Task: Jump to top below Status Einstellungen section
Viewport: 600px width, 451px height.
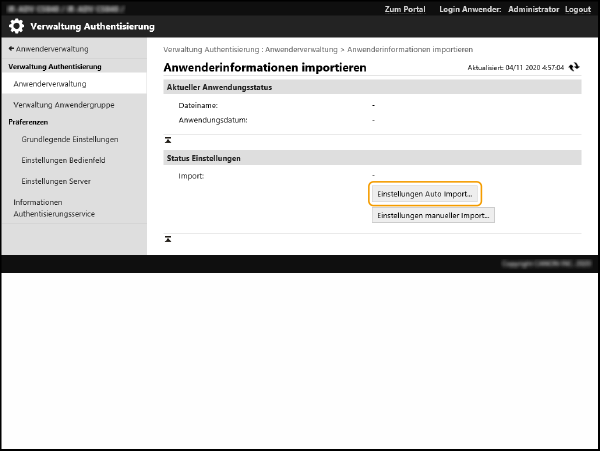Action: pos(169,239)
